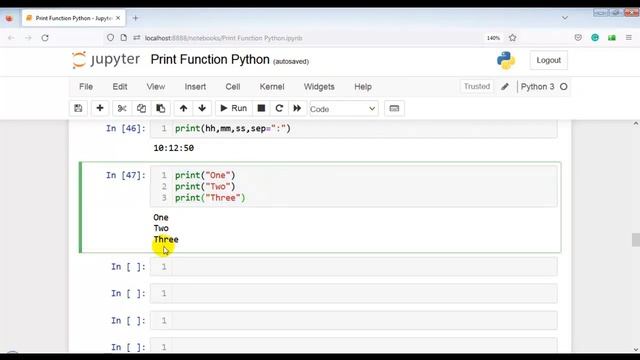The width and height of the screenshot is (640, 360).
Task: List all tabs chevron
Action: point(565,18)
